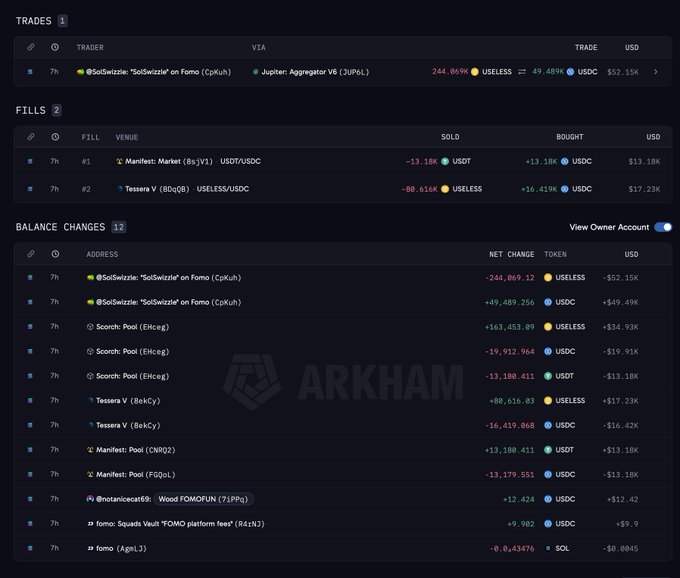680x578 pixels.
Task: Toggle the View Owner Account switch
Action: (663, 227)
